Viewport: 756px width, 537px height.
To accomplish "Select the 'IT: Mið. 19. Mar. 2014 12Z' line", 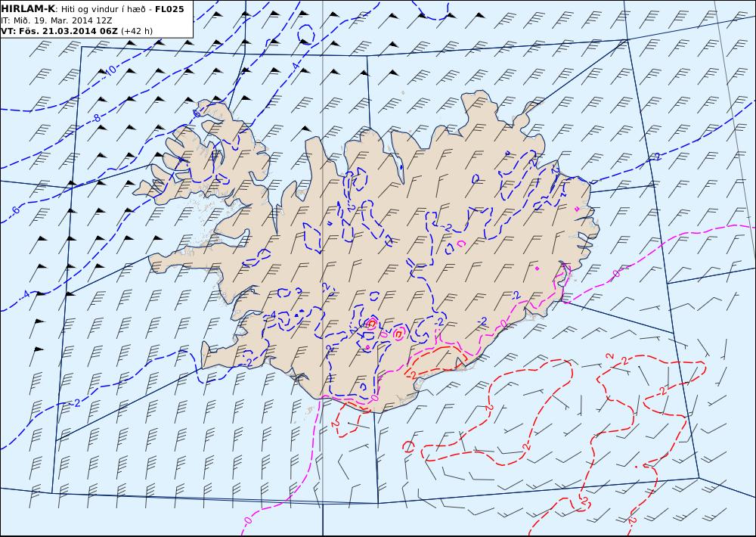I will pos(57,20).
